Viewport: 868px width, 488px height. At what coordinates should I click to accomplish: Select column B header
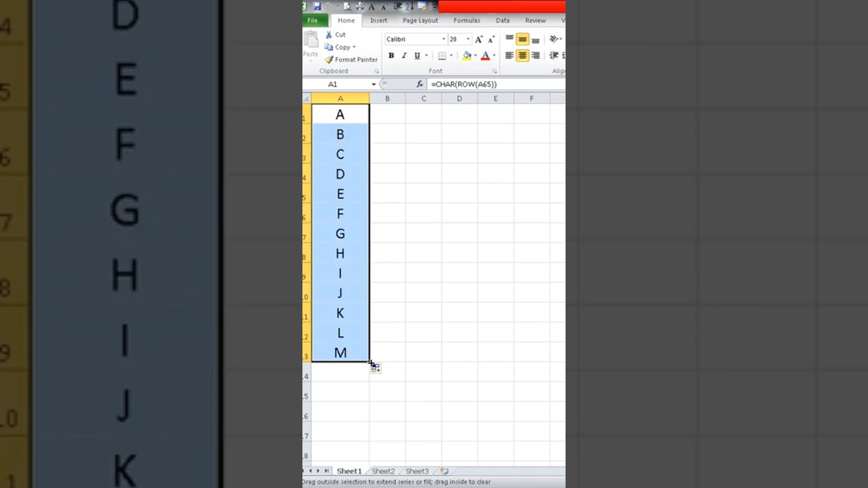tap(387, 99)
